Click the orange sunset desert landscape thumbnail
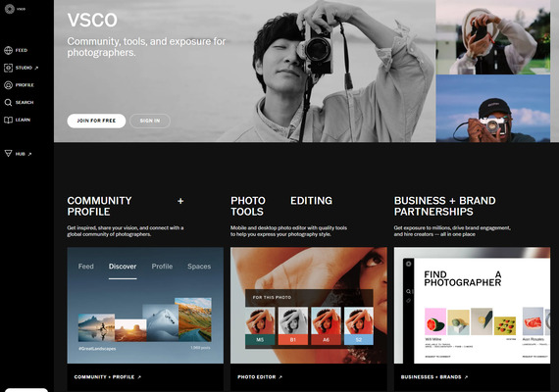Screen dimensions: 559x392 [x=130, y=330]
